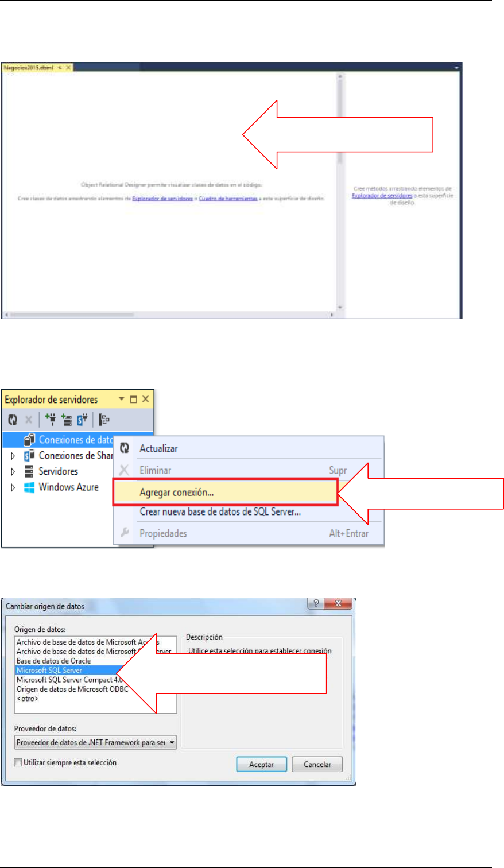Expand the Conexiones de SharePoint node
Screen dimensions: 504x868
click(x=13, y=456)
